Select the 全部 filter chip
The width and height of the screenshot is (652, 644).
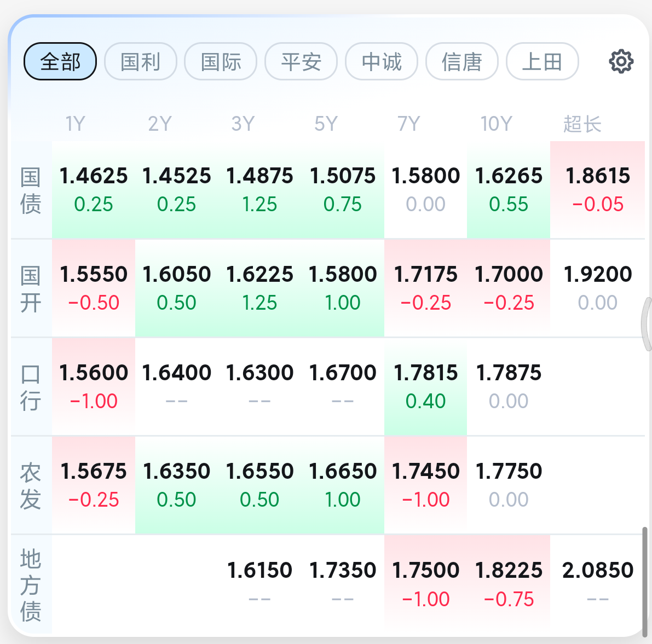click(60, 61)
